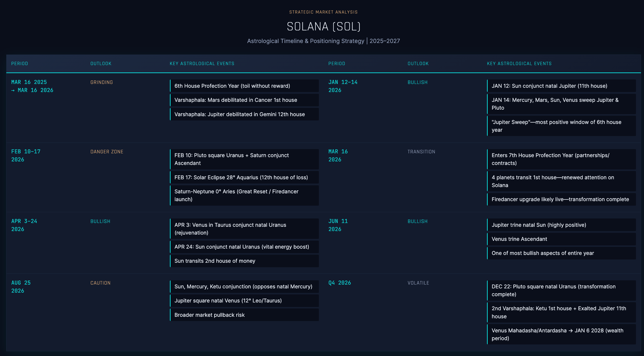
Task: Select the DANGER ZONE outlook label
Action: (107, 152)
